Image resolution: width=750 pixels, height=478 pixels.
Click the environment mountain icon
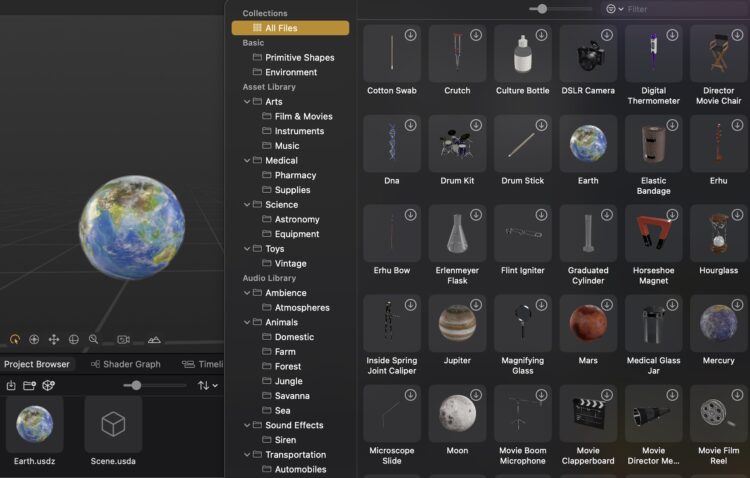tap(154, 340)
